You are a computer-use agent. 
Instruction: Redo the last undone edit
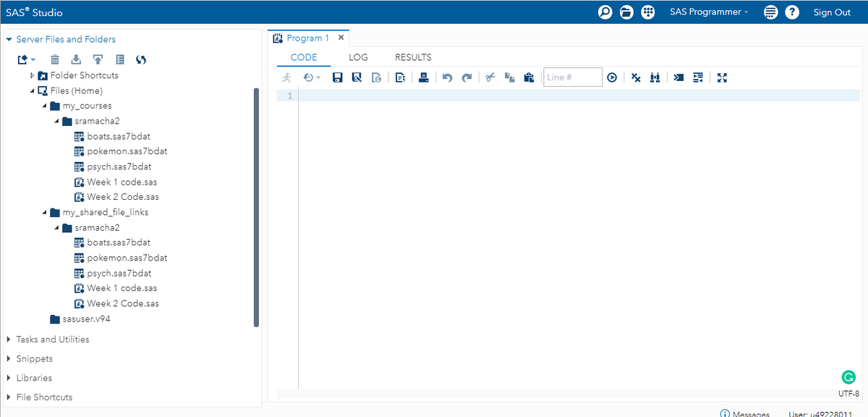(467, 77)
